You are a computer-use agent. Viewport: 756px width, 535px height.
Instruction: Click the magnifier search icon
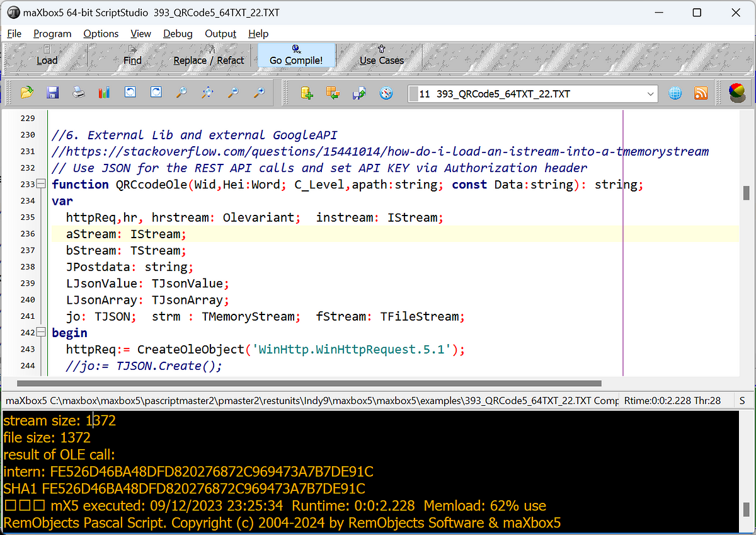click(181, 93)
